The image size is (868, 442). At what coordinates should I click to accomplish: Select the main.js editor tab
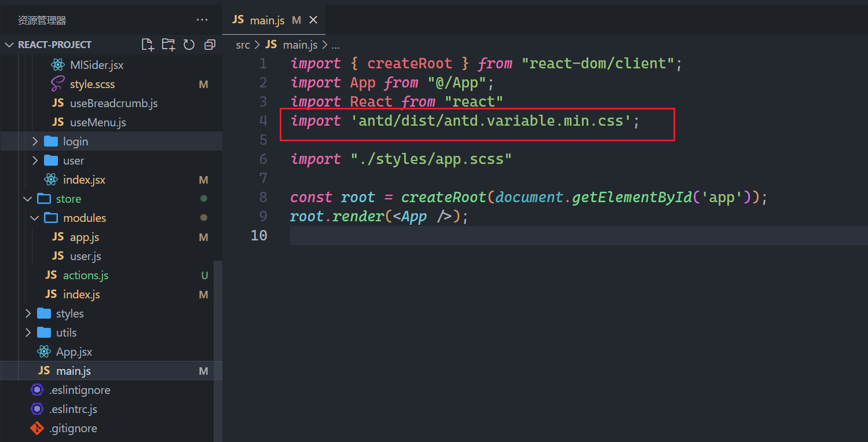point(275,20)
